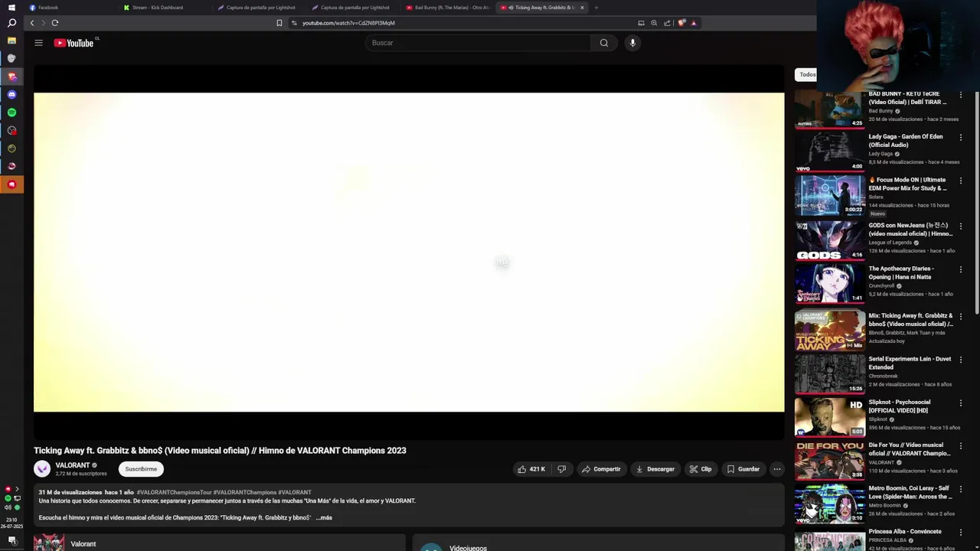Open Mix: Ticking Away playlist thumbnail

point(829,331)
